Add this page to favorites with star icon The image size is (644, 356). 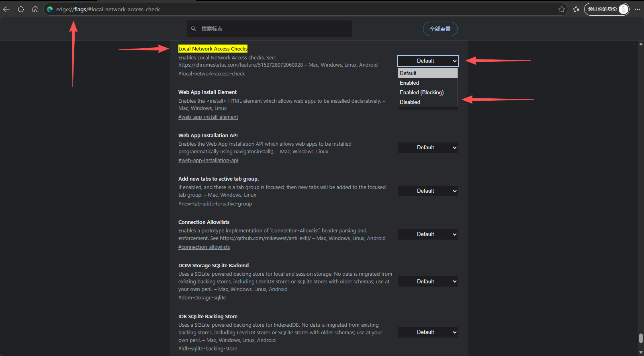561,9
